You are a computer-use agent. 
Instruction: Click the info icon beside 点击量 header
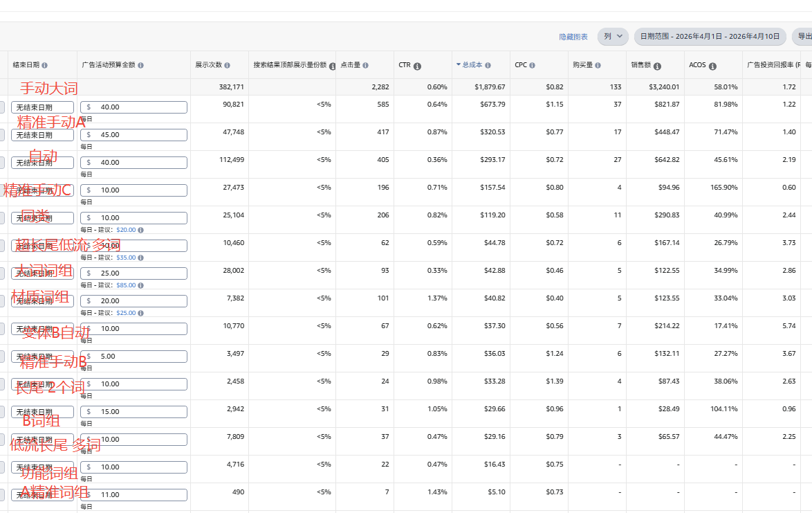(x=365, y=65)
